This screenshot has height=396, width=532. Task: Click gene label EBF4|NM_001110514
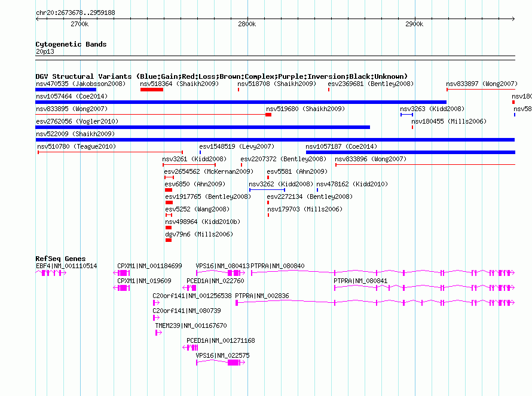click(x=66, y=266)
